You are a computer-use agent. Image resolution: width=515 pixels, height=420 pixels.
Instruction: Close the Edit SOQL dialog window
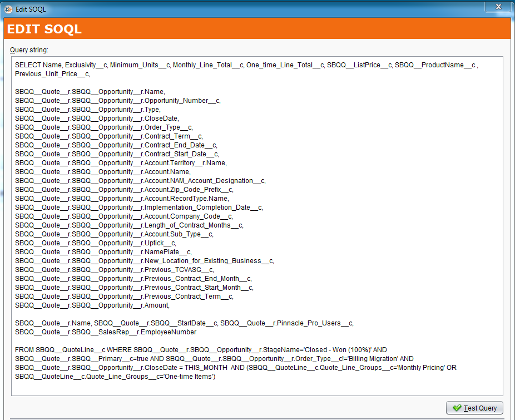point(498,7)
